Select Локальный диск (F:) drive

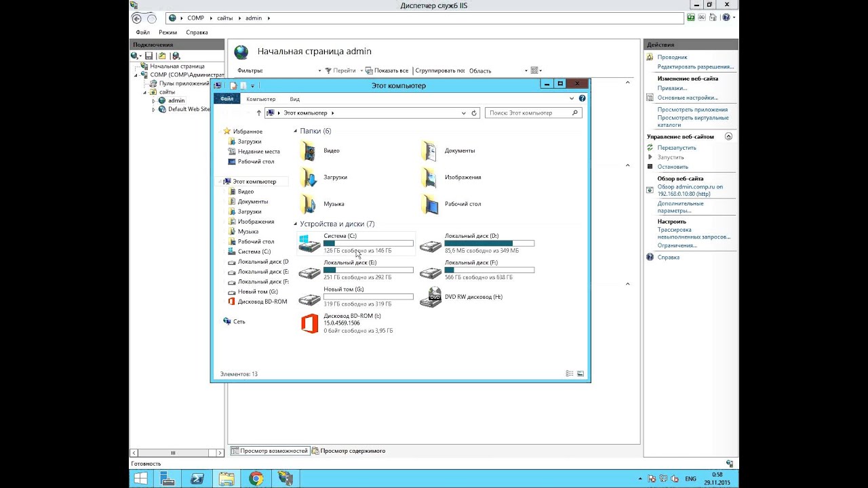click(x=477, y=270)
